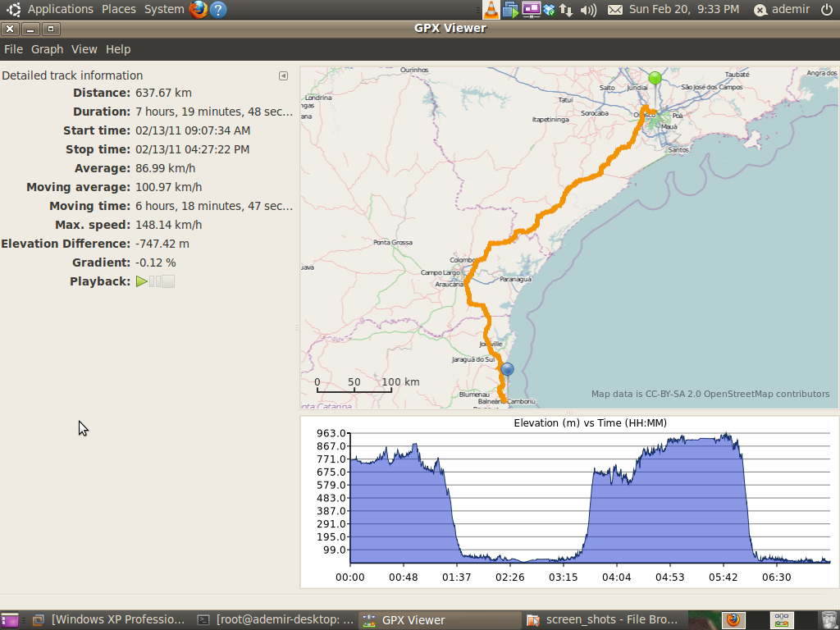
Task: Open the Help menu
Action: 118,49
